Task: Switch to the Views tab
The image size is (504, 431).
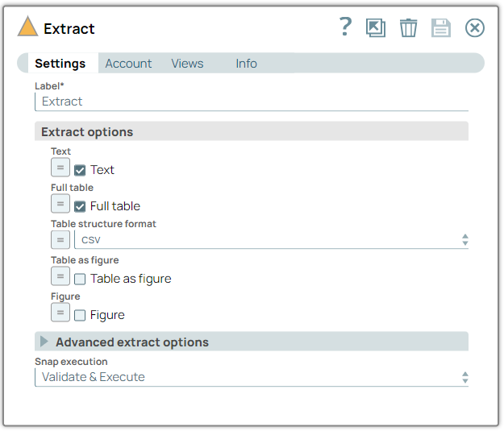Action: 187,64
